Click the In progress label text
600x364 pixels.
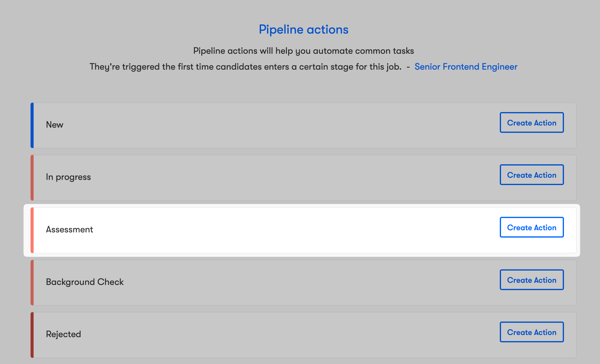68,177
